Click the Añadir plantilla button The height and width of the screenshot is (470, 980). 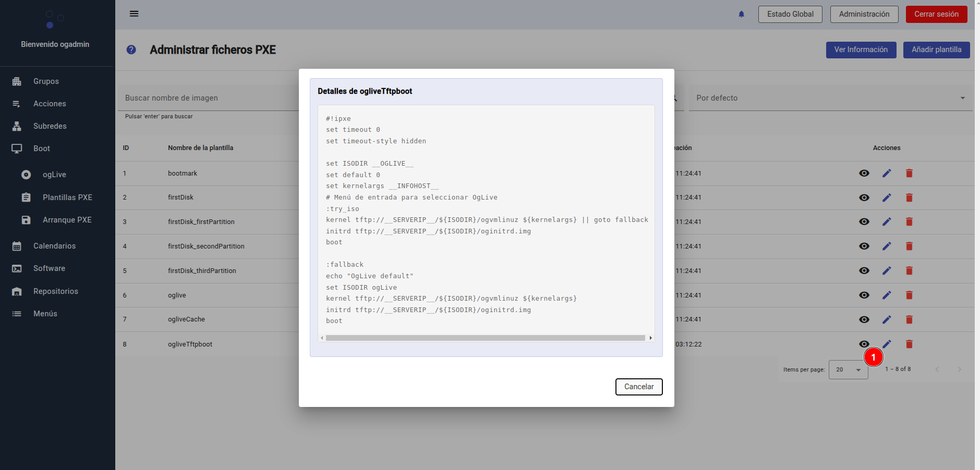(936, 50)
